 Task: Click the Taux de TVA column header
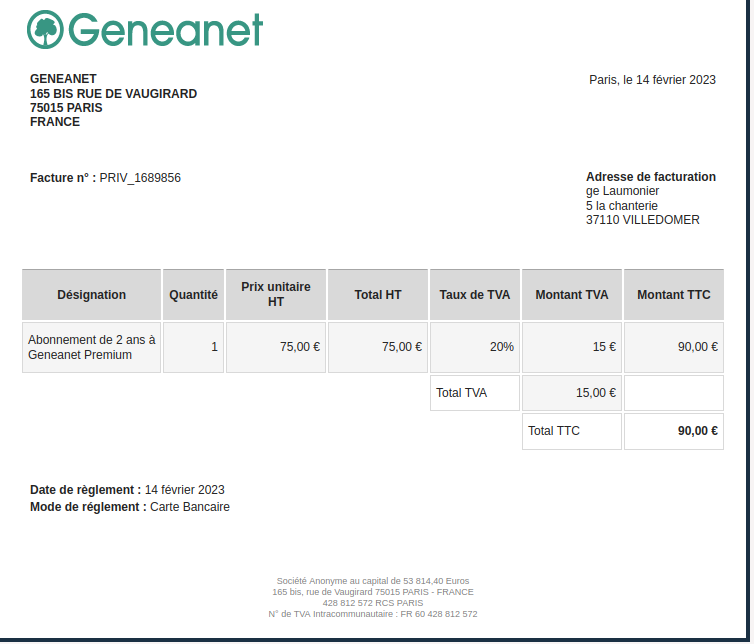tap(475, 295)
